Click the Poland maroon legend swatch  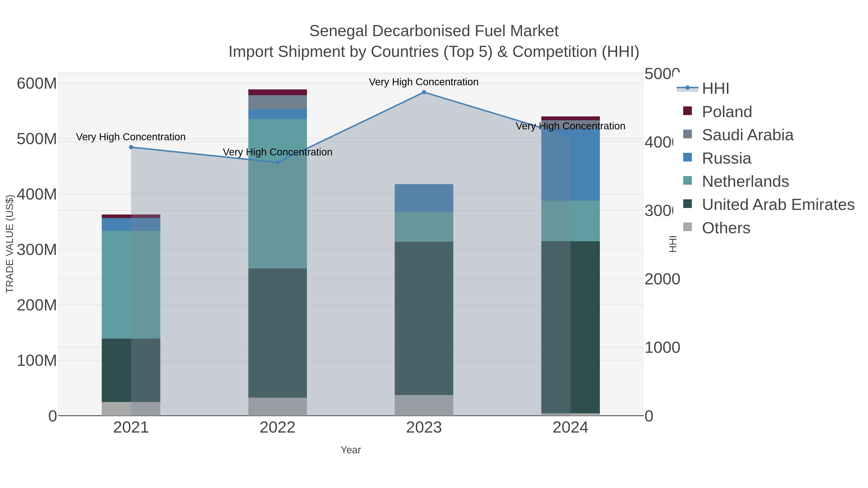point(687,111)
